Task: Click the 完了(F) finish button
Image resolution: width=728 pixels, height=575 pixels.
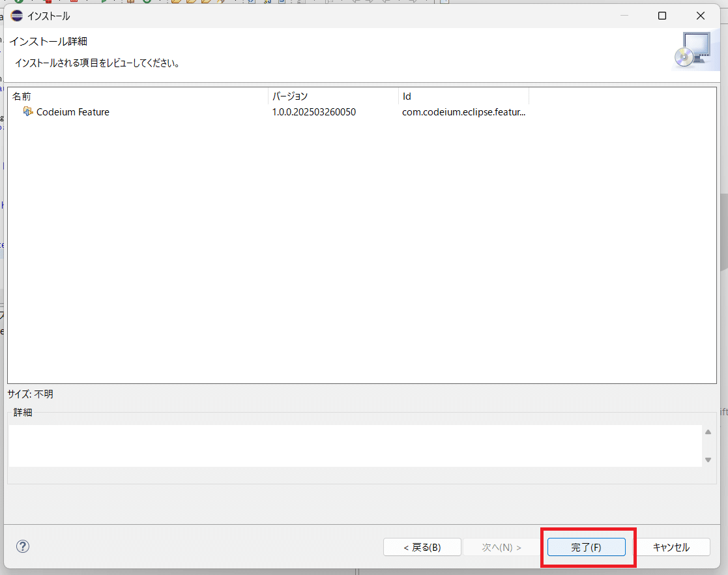Action: (x=586, y=547)
